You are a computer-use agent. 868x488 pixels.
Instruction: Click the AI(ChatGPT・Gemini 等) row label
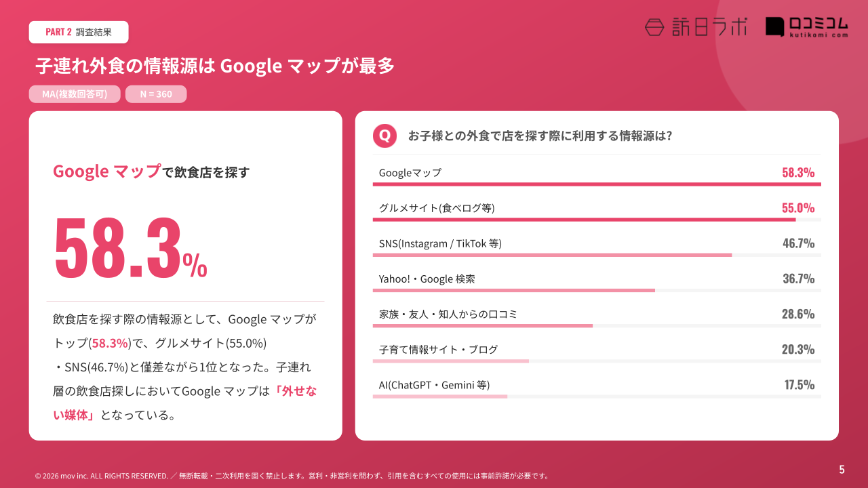pyautogui.click(x=434, y=385)
